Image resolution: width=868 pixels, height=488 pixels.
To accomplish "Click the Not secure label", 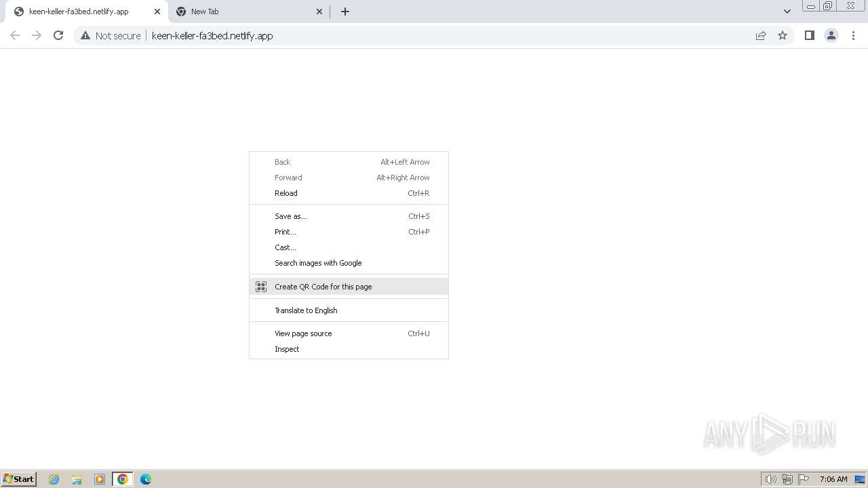I will (118, 35).
